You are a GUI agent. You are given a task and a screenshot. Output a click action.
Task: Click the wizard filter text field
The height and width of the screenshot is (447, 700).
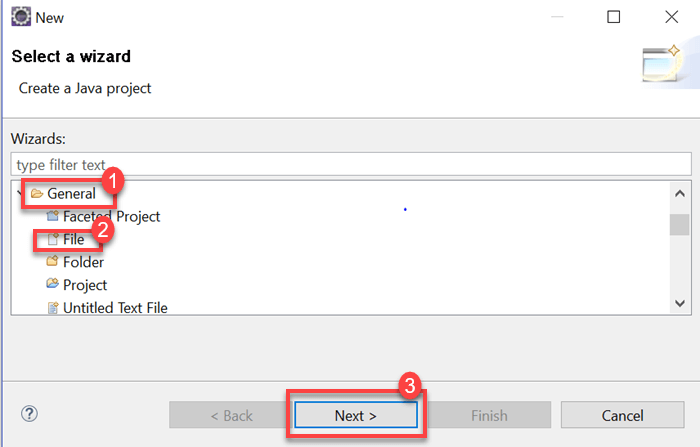[350, 163]
